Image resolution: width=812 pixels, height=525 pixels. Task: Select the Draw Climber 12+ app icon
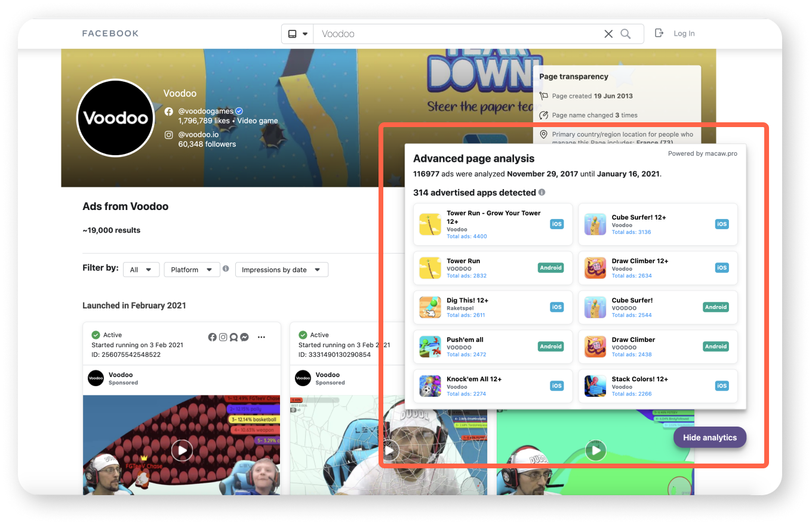point(595,267)
